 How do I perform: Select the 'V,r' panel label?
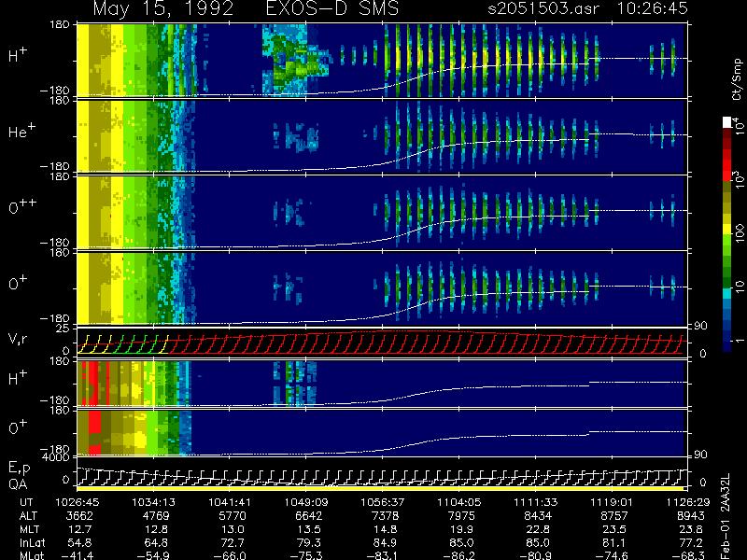(x=18, y=339)
